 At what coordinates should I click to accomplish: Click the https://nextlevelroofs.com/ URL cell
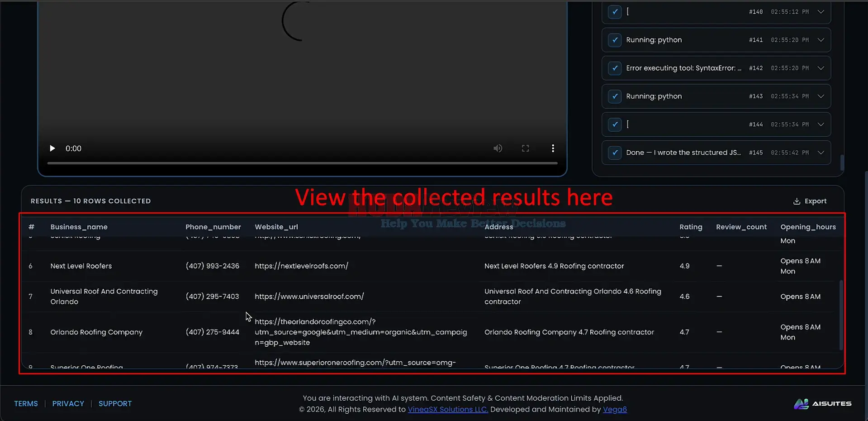pos(301,266)
